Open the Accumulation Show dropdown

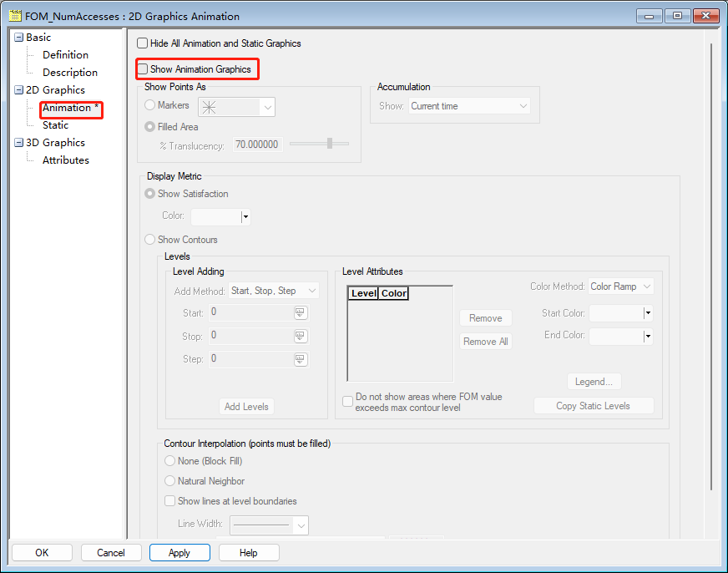(469, 106)
